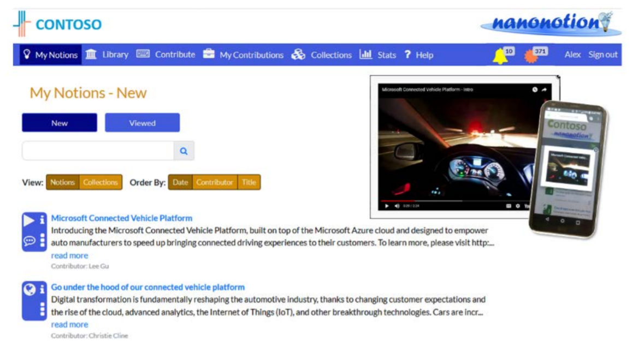Open the Microsoft Connected Vehicle Platform title link

[122, 218]
